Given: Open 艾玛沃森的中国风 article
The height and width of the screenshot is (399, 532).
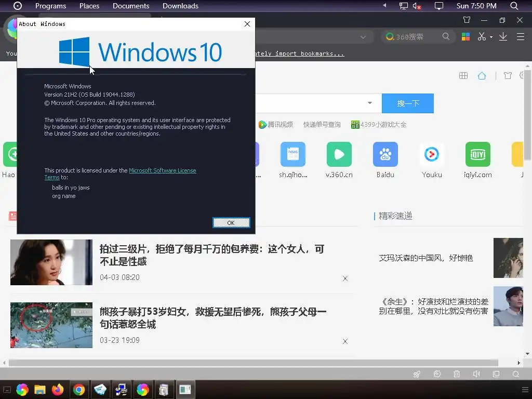Looking at the screenshot, I should 426,258.
